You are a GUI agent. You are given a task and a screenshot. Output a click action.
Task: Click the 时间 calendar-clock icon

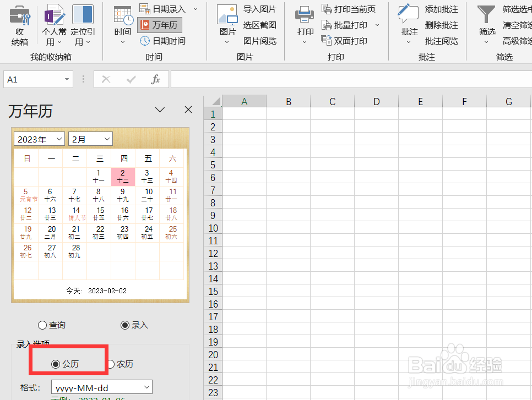[x=123, y=15]
